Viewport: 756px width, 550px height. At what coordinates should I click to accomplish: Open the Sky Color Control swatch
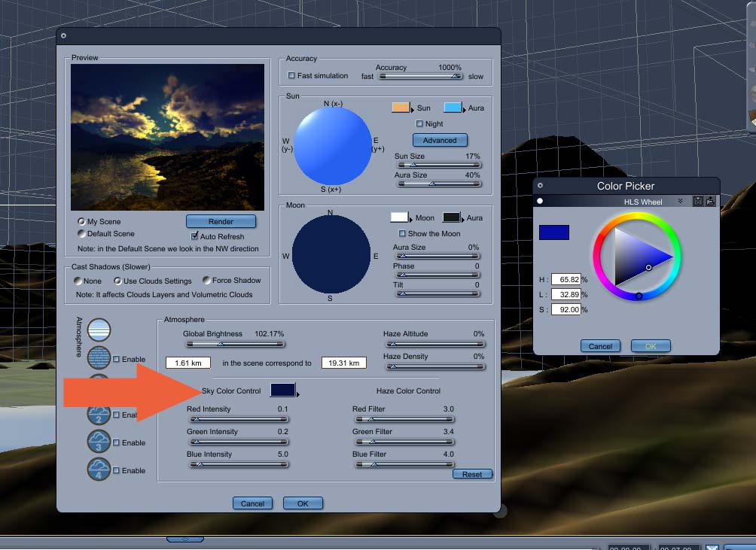pos(283,390)
